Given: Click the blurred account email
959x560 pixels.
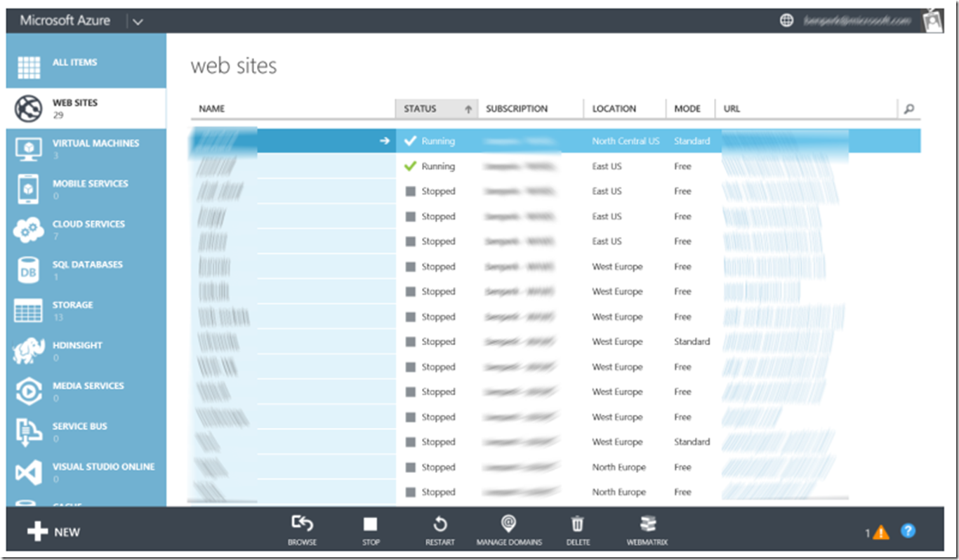Looking at the screenshot, I should 857,20.
